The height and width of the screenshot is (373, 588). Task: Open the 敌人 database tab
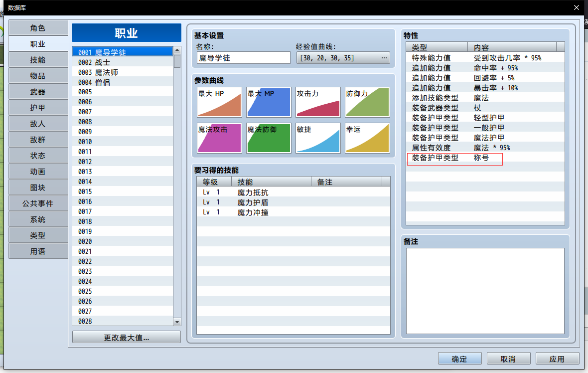point(38,124)
